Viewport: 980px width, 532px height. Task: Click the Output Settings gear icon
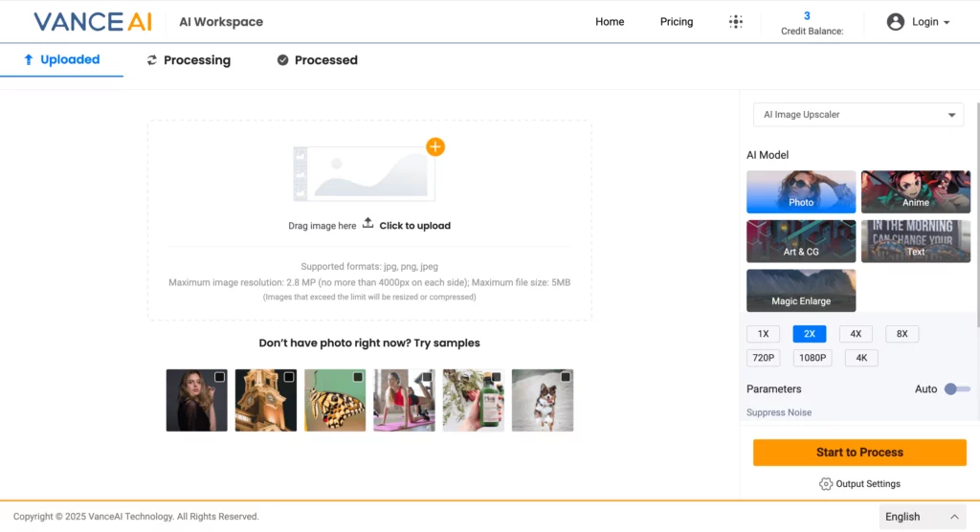pos(826,484)
